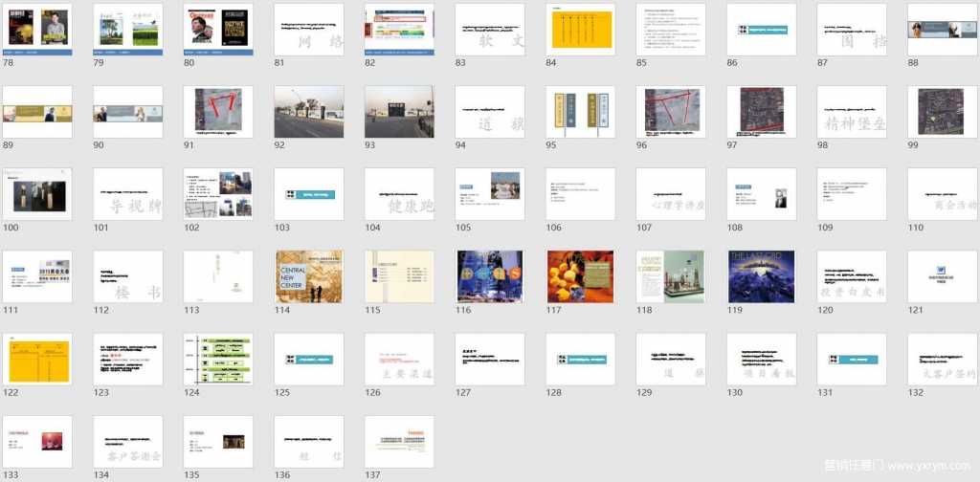Select slide 87 thumbnail
Viewport: 980px width, 482px height.
pos(852,30)
